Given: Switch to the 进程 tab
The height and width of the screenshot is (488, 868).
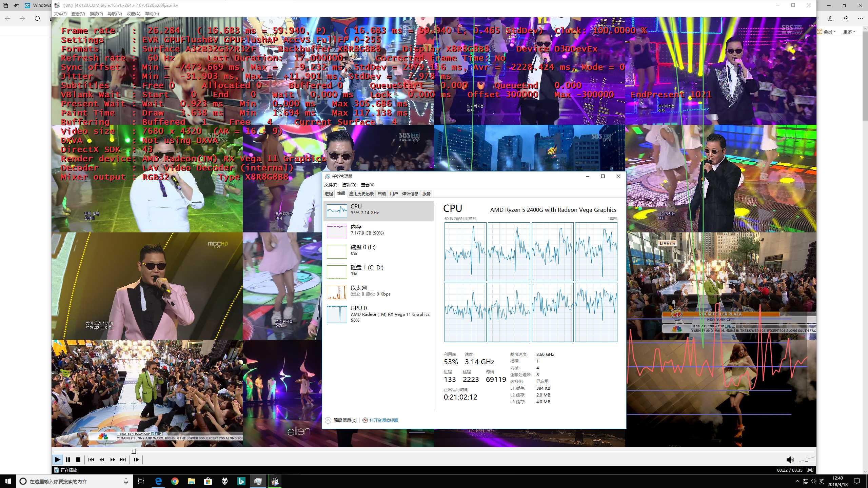Looking at the screenshot, I should point(329,194).
